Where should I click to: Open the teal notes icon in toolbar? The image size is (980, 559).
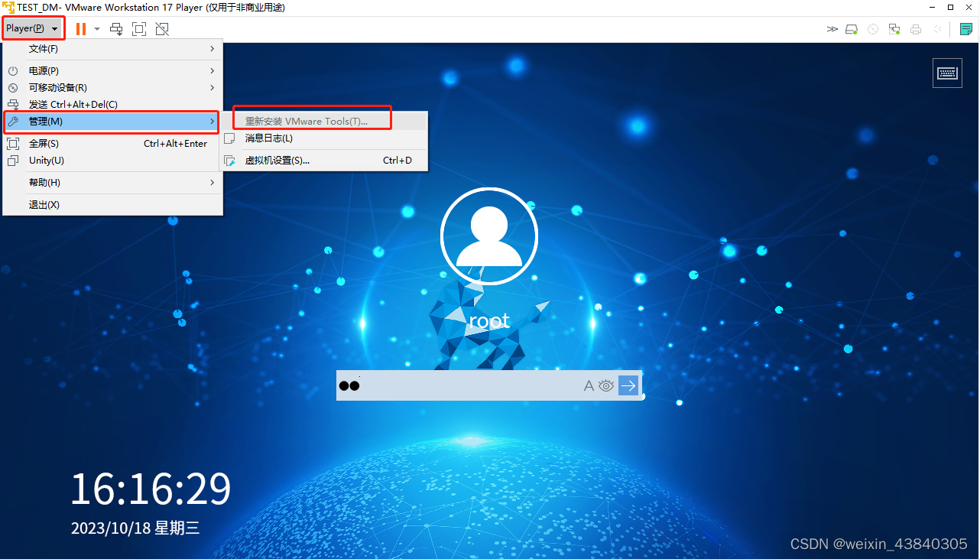click(x=966, y=29)
